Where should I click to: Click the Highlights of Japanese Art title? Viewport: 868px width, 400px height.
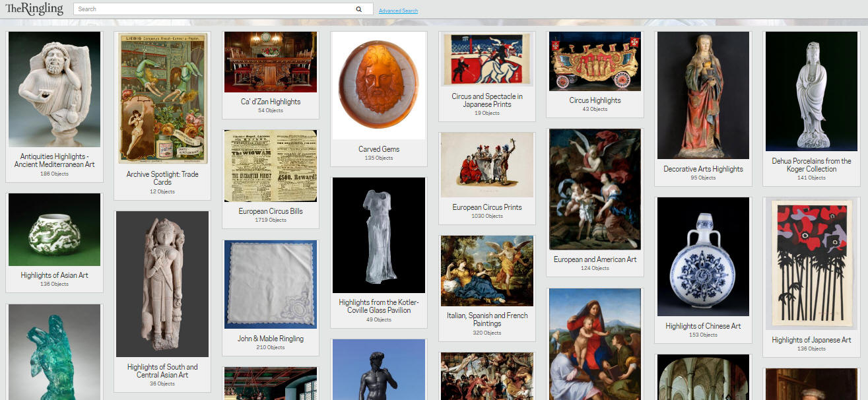coord(812,340)
